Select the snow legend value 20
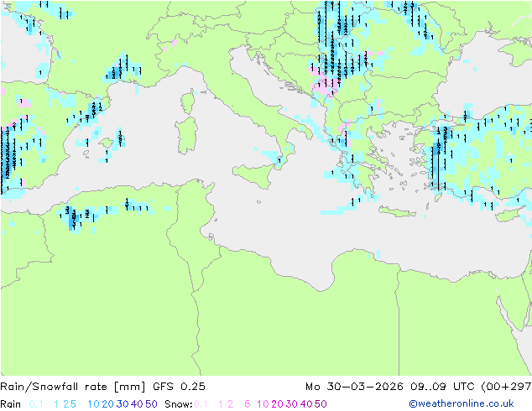Viewport: 532px width, 411px height. 277,404
